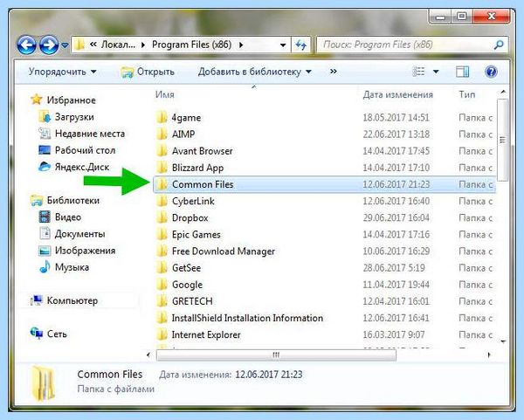Open recent pages arrow next to Forward
This screenshot has height=420, width=524.
[65, 45]
